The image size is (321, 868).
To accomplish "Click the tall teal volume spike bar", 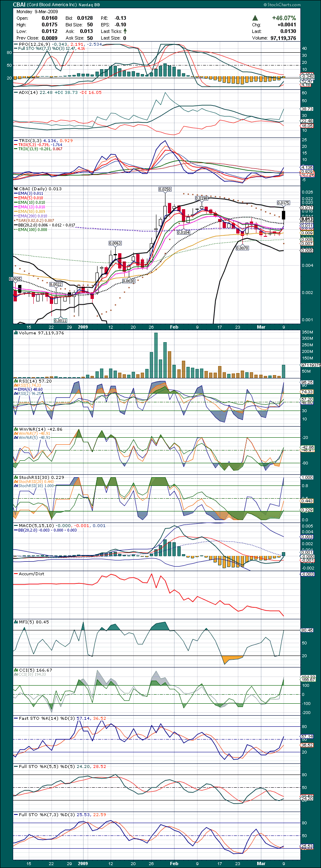I will coord(156,355).
